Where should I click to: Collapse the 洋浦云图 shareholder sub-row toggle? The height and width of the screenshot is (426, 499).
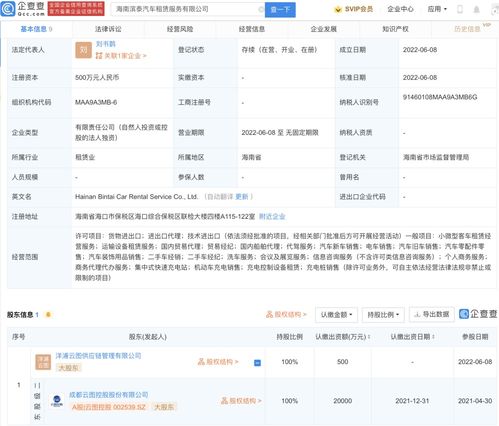pyautogui.click(x=257, y=362)
